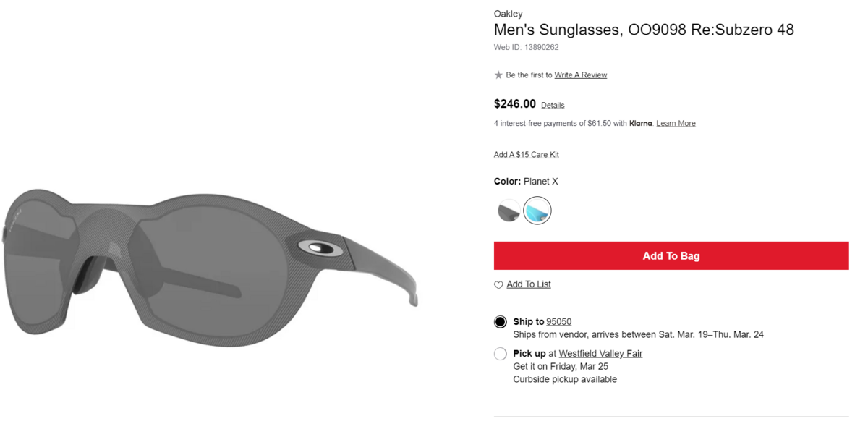Choose the blue lens color swatch
The width and height of the screenshot is (868, 424).
537,211
